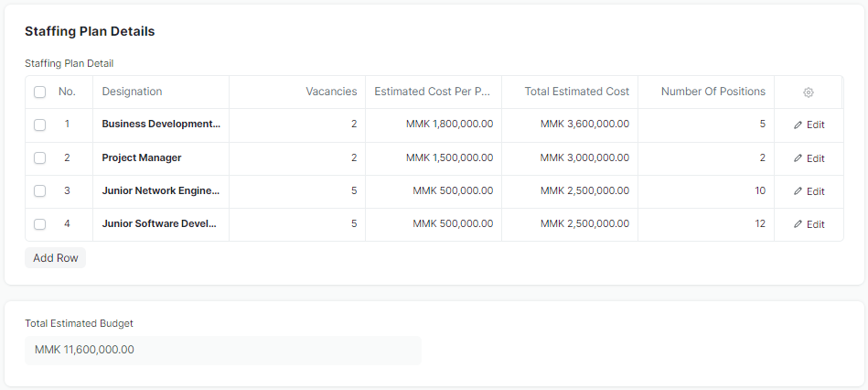The width and height of the screenshot is (868, 390).
Task: Edit the Junior Network Engineer row
Action: (809, 191)
